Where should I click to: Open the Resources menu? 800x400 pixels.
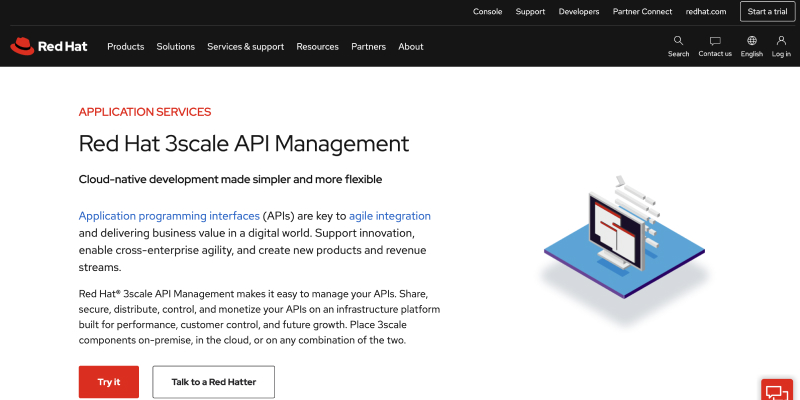tap(317, 46)
